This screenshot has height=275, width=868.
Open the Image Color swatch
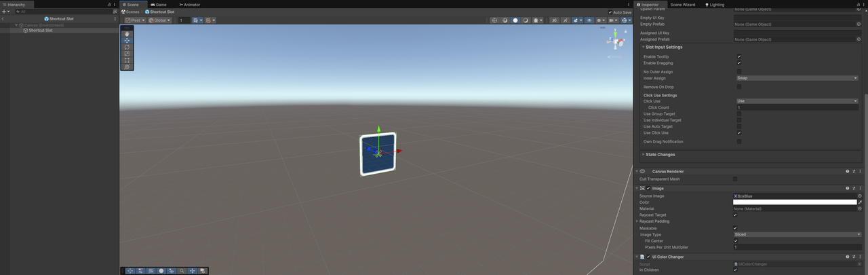point(795,202)
